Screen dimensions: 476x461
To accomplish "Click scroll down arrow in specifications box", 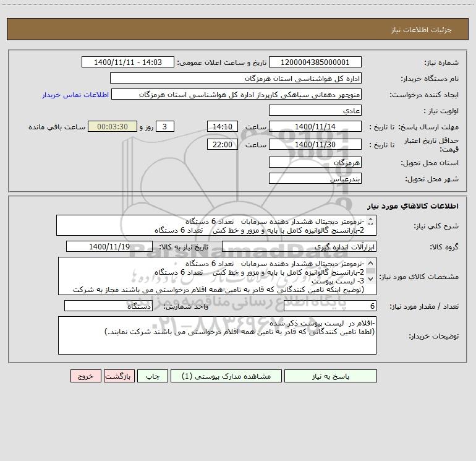I will pos(370,278).
